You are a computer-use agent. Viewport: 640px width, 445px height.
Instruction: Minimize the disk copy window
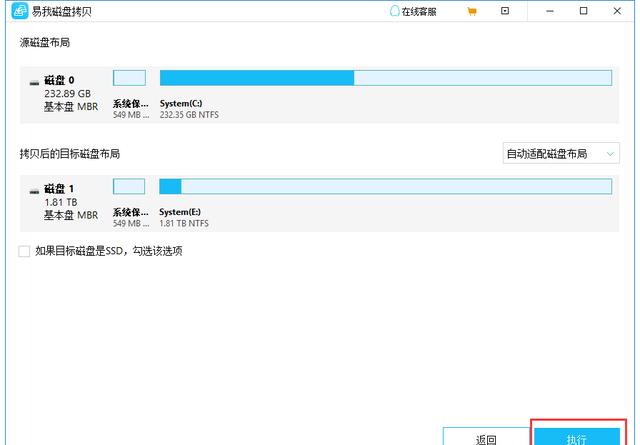click(x=549, y=11)
